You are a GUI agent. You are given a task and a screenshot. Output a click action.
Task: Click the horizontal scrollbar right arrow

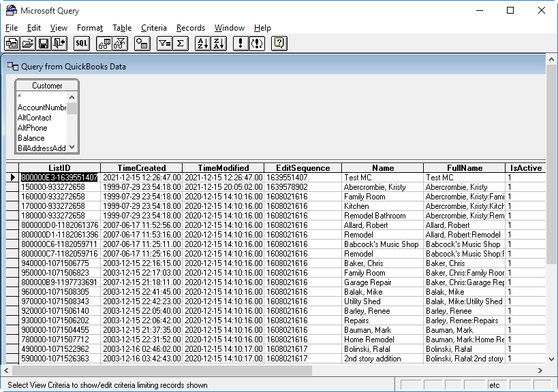tap(540, 370)
